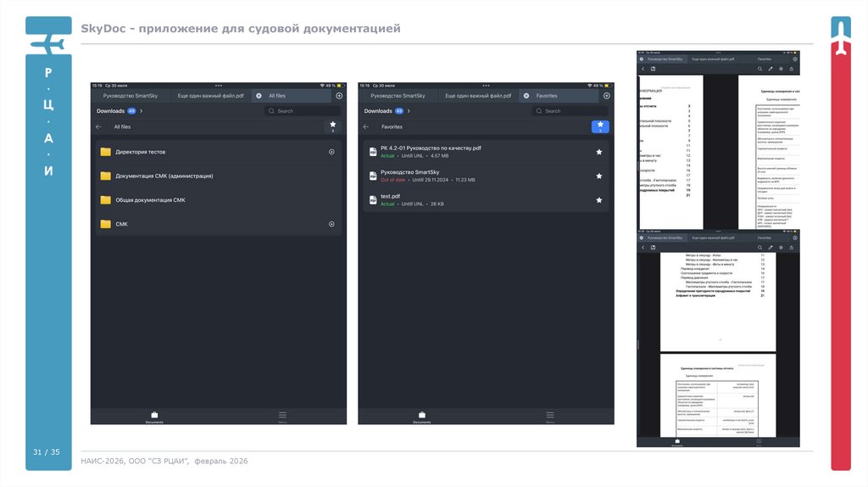Open Руководство SmartSky in the Favorites list
Image resolution: width=868 pixels, height=487 pixels.
coord(486,176)
